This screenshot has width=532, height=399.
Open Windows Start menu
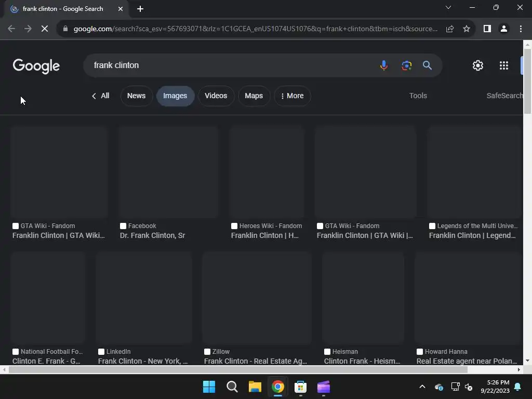click(209, 387)
